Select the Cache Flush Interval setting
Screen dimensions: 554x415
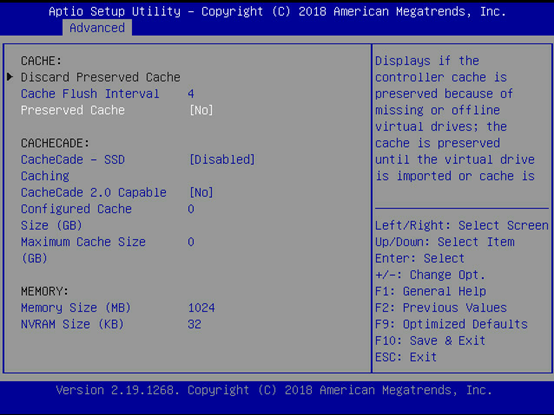pos(90,94)
